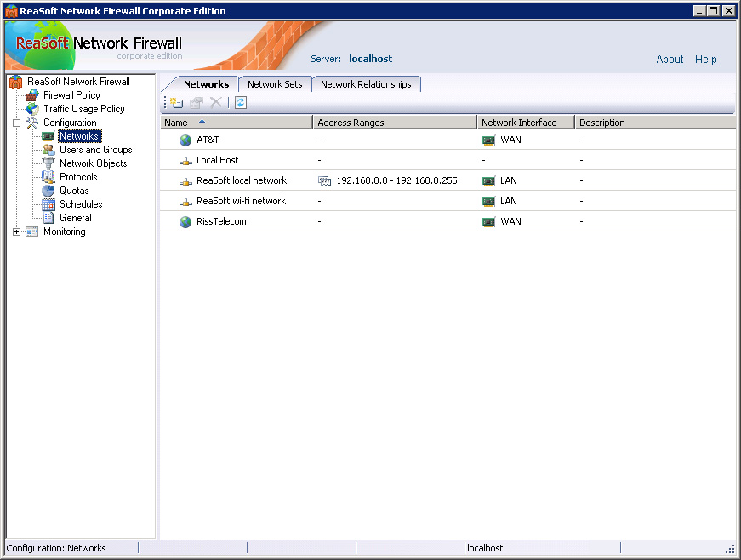The image size is (741, 560).
Task: Click the icon beside ReaSoft wi-fi network
Action: [185, 202]
